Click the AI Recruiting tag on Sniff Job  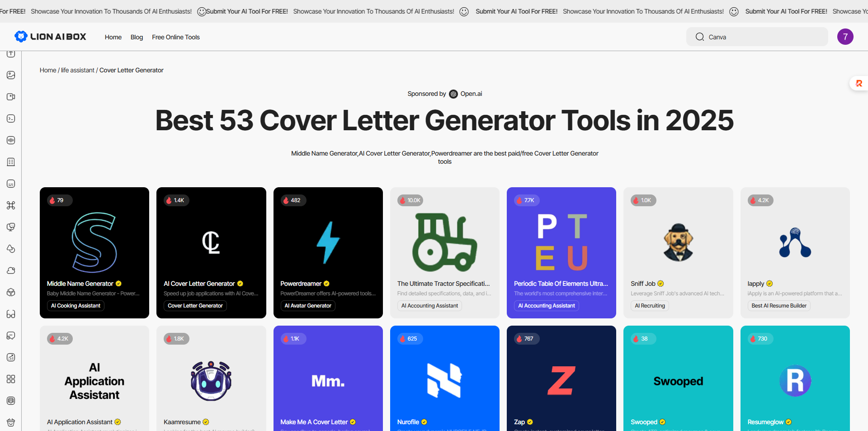click(650, 306)
